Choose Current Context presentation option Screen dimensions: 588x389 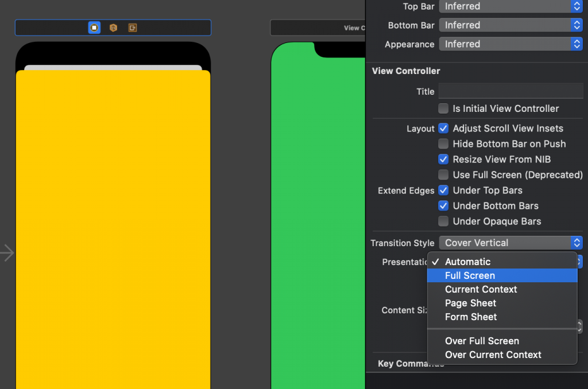coord(502,289)
